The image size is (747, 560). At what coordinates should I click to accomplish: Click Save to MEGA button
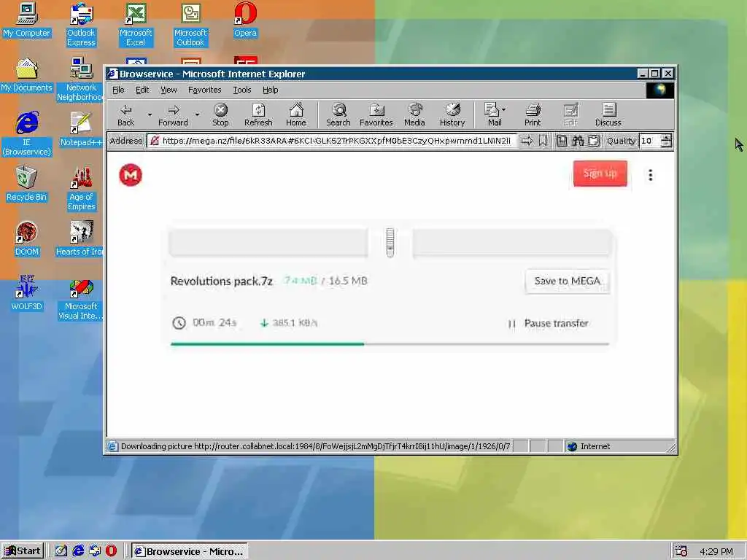[x=567, y=281]
